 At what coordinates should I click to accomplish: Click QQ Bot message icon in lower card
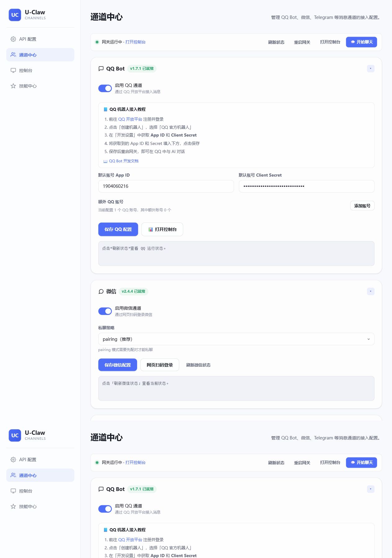pyautogui.click(x=101, y=489)
